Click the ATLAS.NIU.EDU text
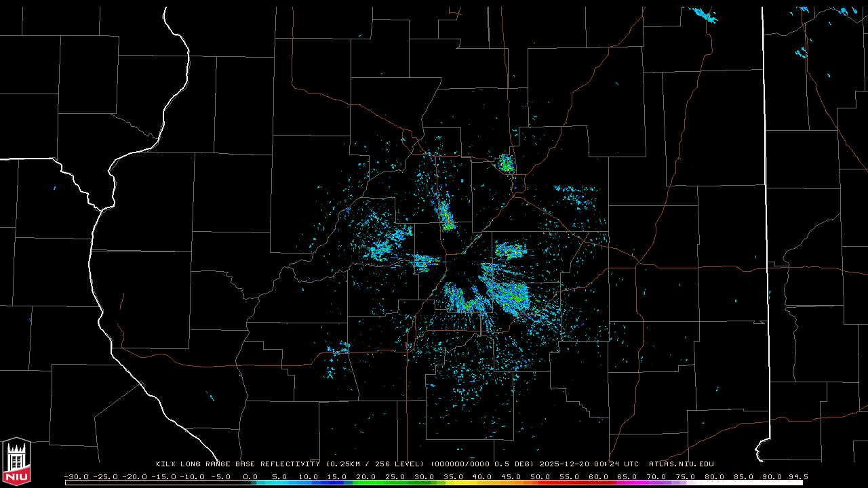868x488 pixels. pyautogui.click(x=682, y=464)
